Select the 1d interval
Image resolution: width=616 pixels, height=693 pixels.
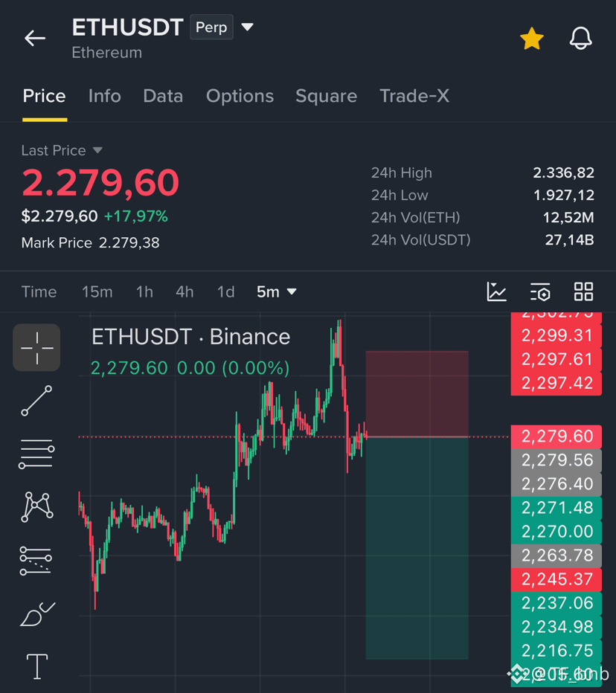tap(225, 291)
